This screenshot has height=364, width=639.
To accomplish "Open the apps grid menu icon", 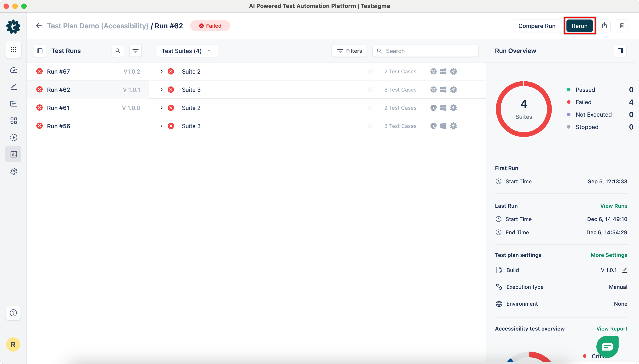I will (13, 50).
